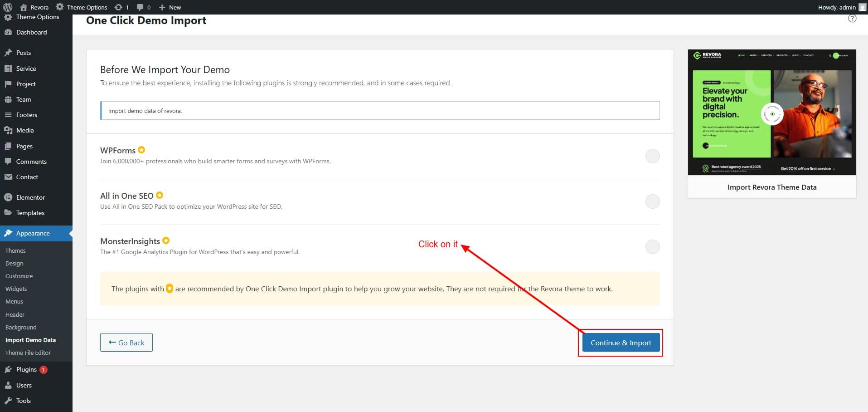Image resolution: width=868 pixels, height=412 pixels.
Task: Click the Plugins plug icon
Action: 8,369
